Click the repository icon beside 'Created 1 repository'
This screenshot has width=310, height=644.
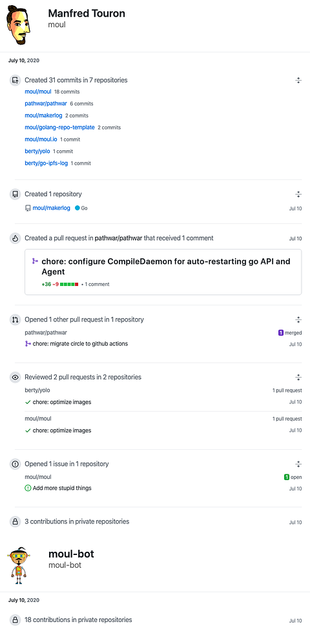(15, 194)
